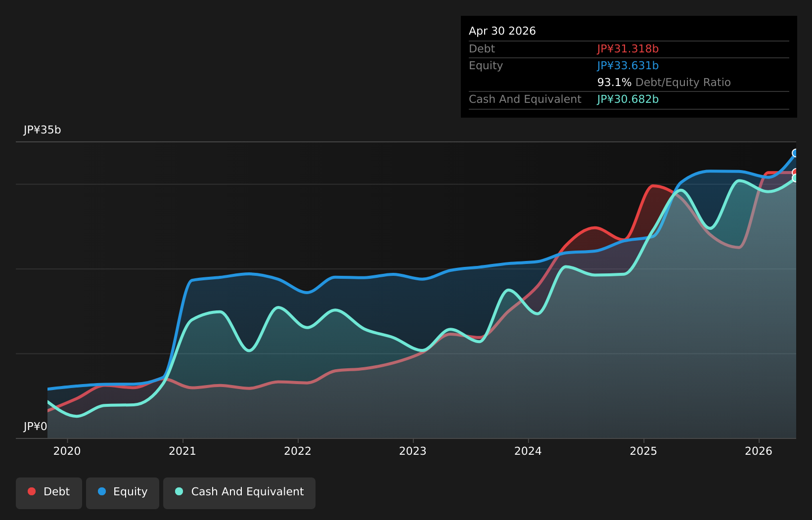Click the JP¥30.682b cash value
The height and width of the screenshot is (520, 812).
[x=628, y=99]
